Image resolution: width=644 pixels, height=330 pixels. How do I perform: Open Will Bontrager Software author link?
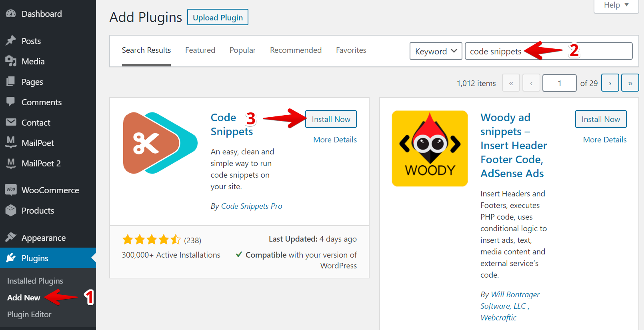pyautogui.click(x=510, y=300)
